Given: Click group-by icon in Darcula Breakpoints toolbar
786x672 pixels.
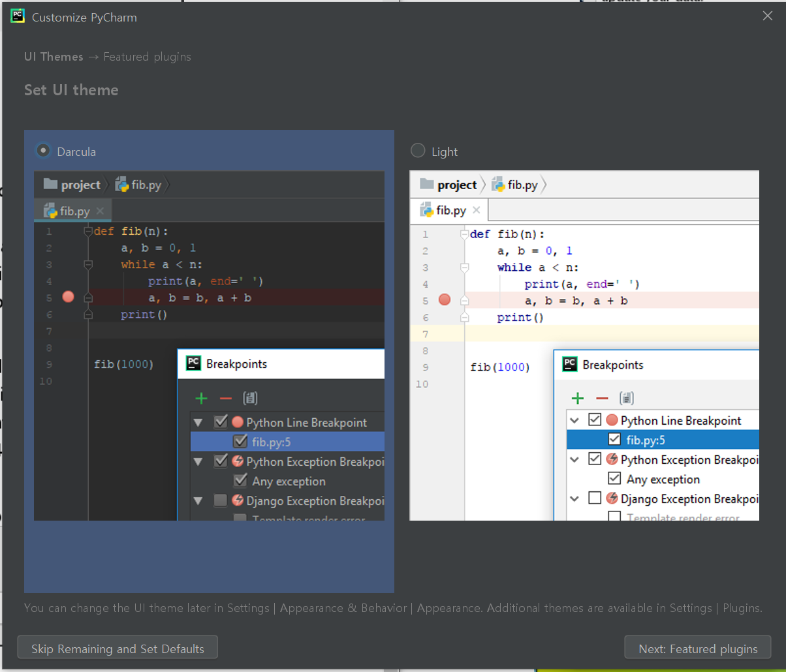Looking at the screenshot, I should pyautogui.click(x=250, y=398).
